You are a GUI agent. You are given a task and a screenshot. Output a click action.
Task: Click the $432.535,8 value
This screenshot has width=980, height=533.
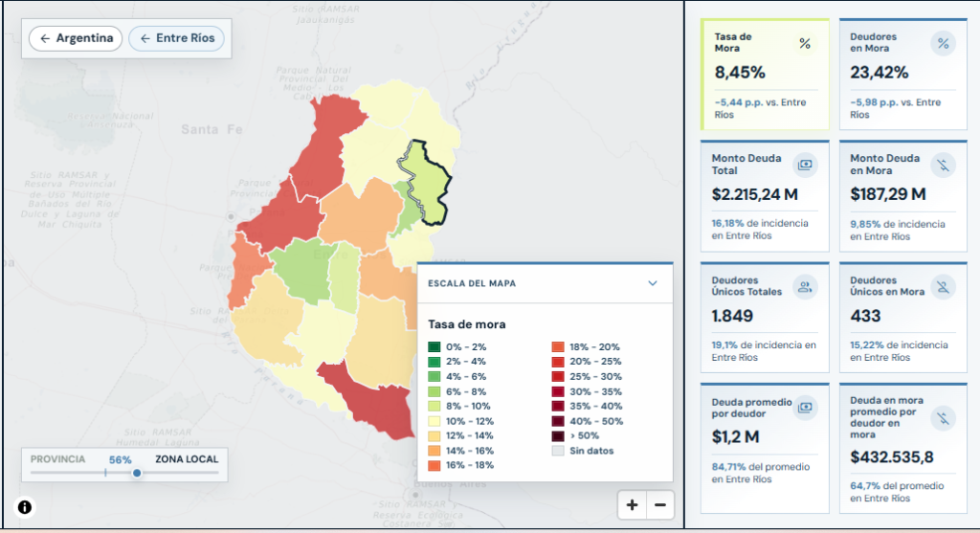pyautogui.click(x=892, y=457)
